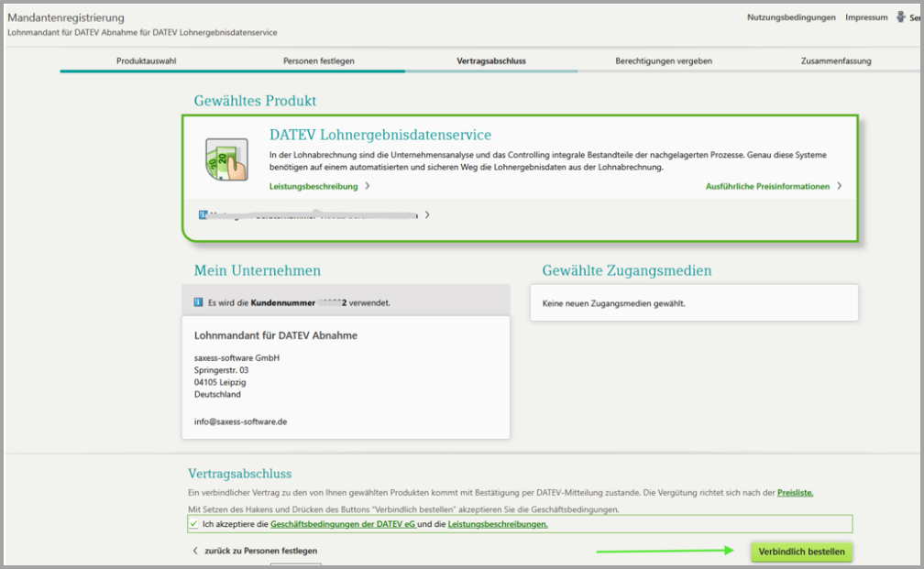Click the user profile icon in header
Image resolution: width=924 pixels, height=569 pixels.
coord(900,17)
